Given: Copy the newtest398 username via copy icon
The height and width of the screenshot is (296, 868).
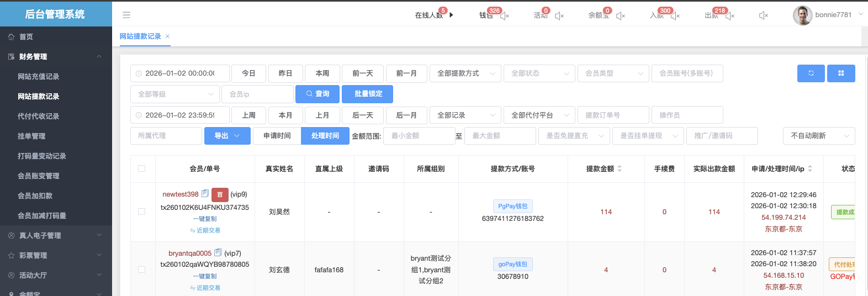Looking at the screenshot, I should pyautogui.click(x=205, y=194).
